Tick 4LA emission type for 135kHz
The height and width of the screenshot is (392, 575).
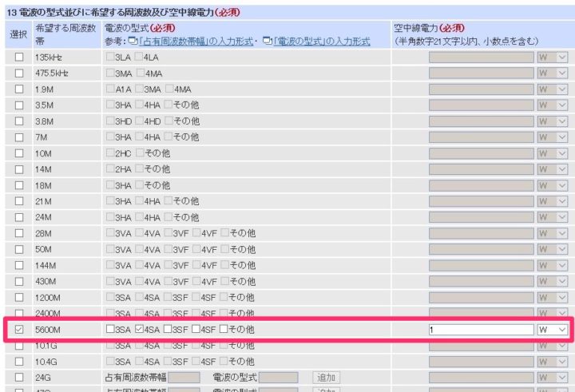click(x=140, y=57)
